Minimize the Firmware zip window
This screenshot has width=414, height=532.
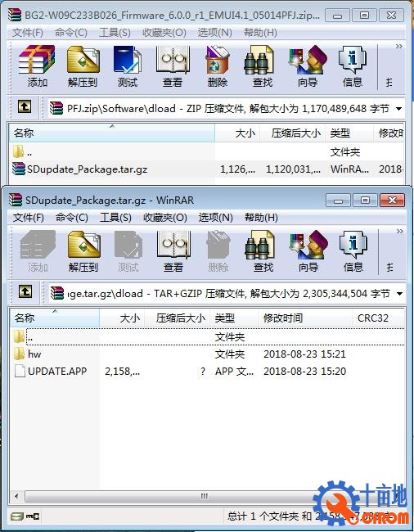337,16
